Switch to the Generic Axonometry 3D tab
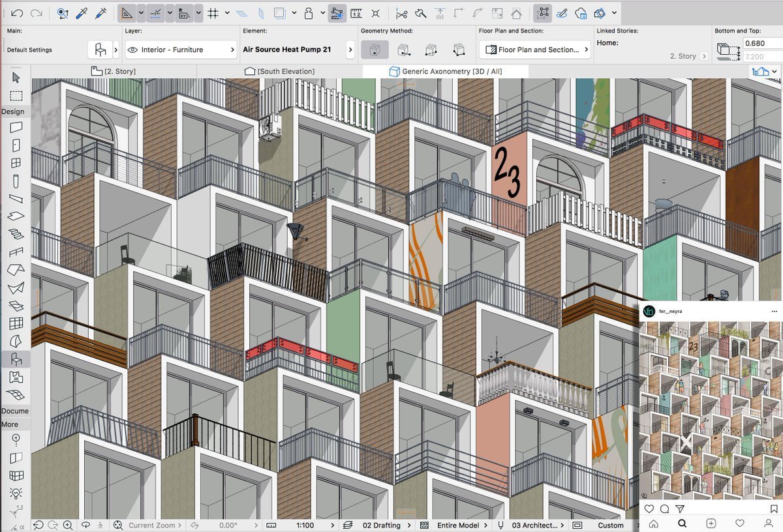Screen dimensions: 783x532 446,71
